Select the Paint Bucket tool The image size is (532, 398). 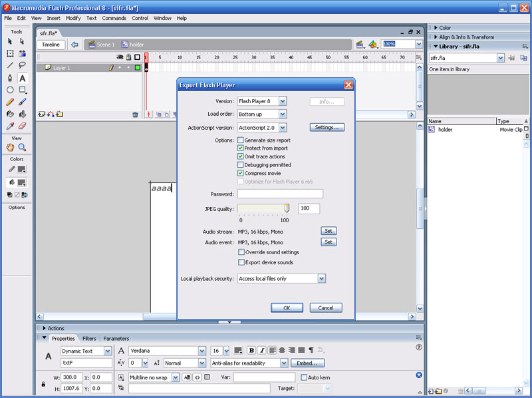click(x=22, y=114)
